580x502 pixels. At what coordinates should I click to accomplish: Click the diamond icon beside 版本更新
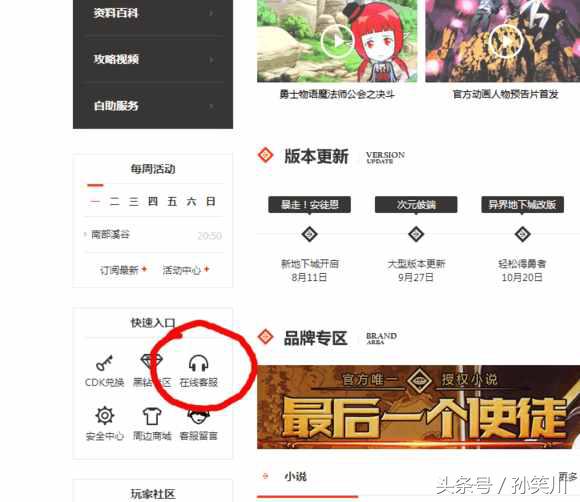[265, 155]
